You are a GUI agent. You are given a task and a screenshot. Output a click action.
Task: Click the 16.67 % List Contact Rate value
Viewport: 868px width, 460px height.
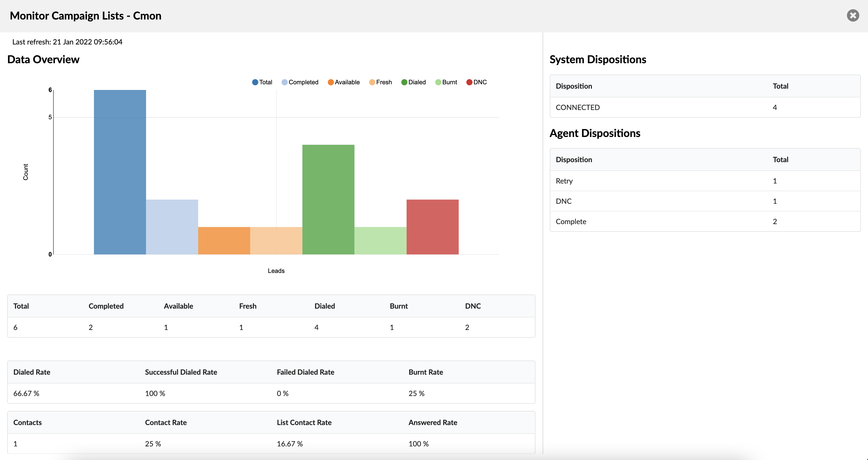click(290, 444)
